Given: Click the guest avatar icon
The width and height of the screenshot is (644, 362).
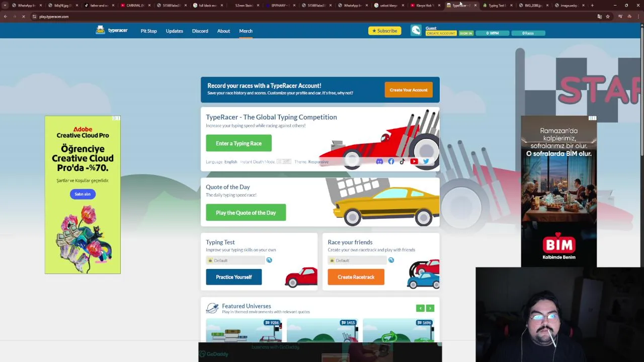Looking at the screenshot, I should click(x=416, y=31).
